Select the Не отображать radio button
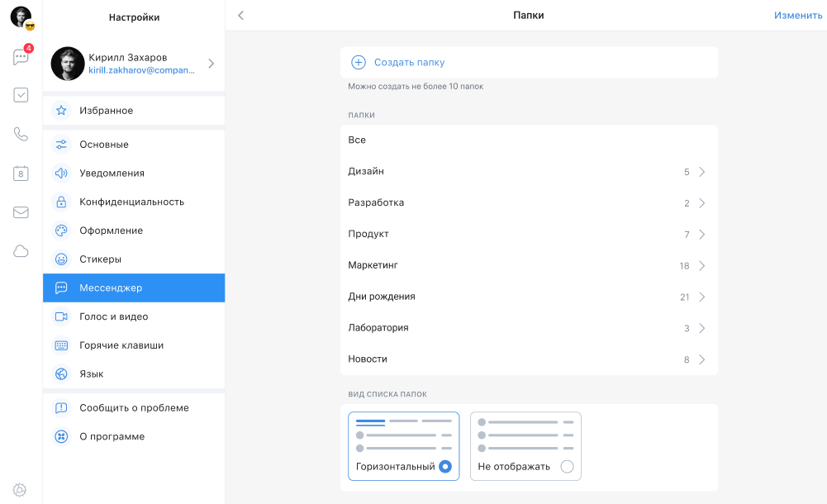 pyautogui.click(x=567, y=467)
